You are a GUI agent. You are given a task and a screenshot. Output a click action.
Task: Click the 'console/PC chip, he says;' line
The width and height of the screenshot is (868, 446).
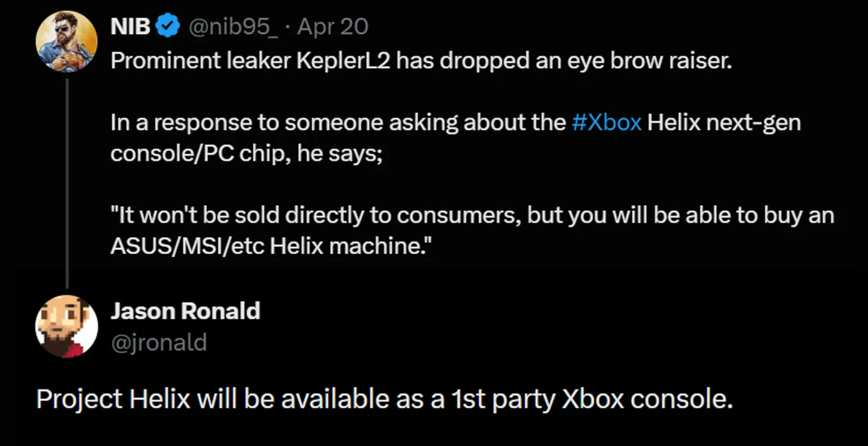tap(246, 154)
